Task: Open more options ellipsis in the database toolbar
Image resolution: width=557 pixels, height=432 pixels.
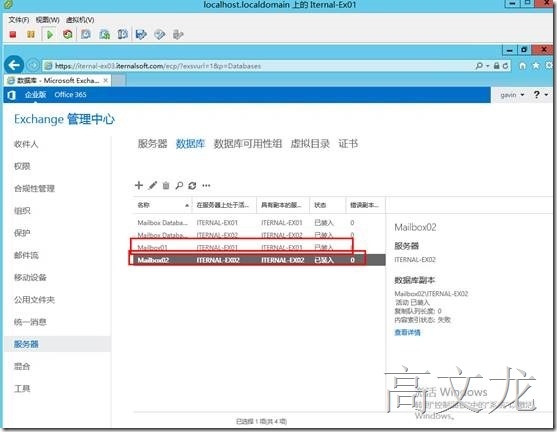Action: click(x=206, y=185)
